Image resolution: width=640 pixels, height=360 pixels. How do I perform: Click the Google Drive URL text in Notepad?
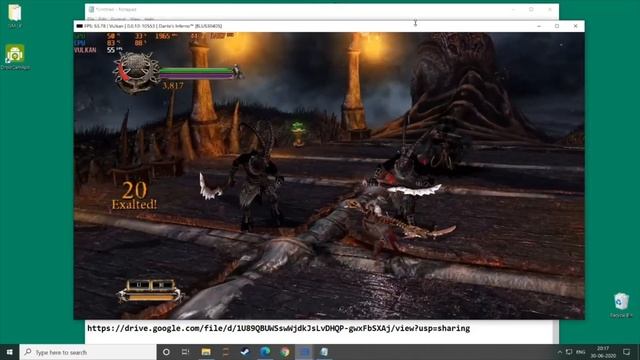click(x=278, y=328)
